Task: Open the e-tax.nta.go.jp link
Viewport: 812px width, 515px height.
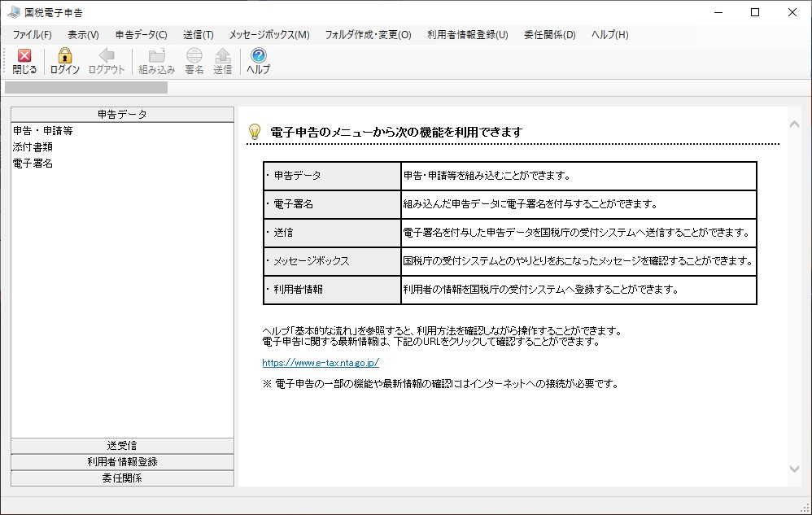Action: 321,363
